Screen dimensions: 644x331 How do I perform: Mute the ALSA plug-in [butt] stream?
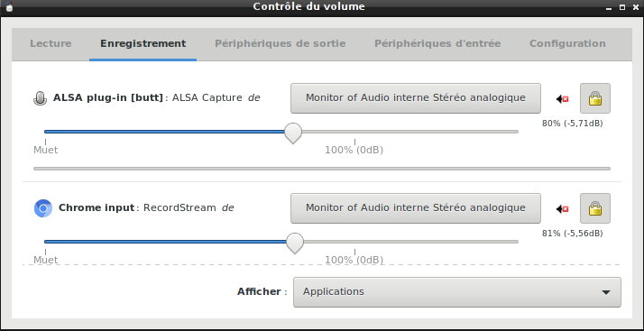562,98
